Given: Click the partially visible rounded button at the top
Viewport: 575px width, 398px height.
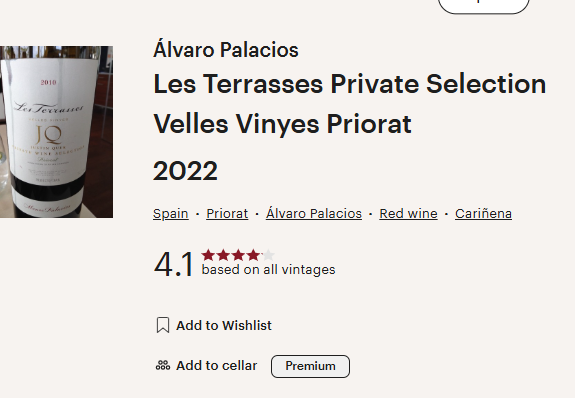Looking at the screenshot, I should click(484, 6).
